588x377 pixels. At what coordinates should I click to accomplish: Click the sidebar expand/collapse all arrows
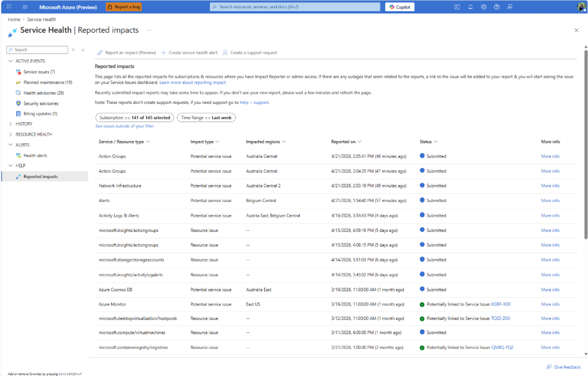[73, 50]
